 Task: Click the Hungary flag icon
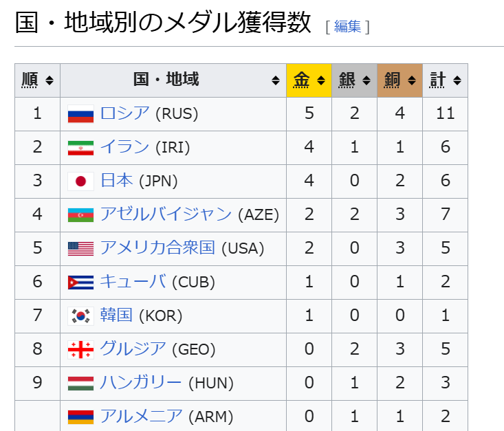point(80,384)
